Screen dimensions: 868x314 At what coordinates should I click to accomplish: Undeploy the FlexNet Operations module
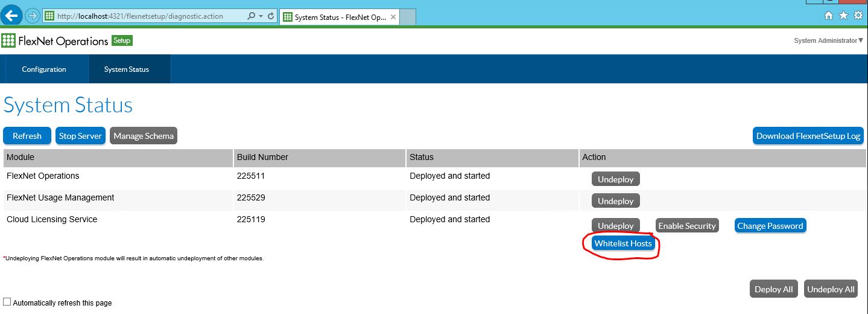[616, 179]
